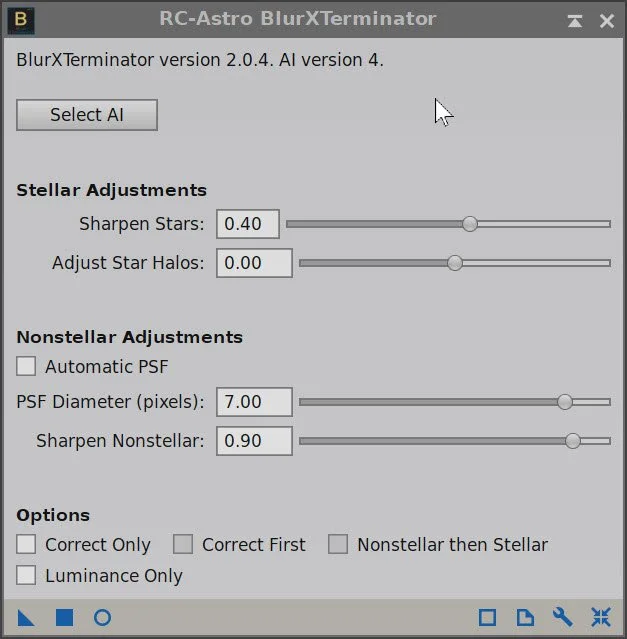Toggle the Correct First checkbox
The image size is (627, 639).
pos(183,544)
